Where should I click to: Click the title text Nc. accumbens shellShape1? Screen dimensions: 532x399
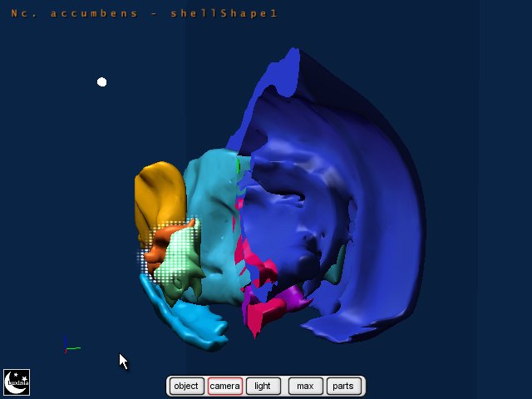145,13
